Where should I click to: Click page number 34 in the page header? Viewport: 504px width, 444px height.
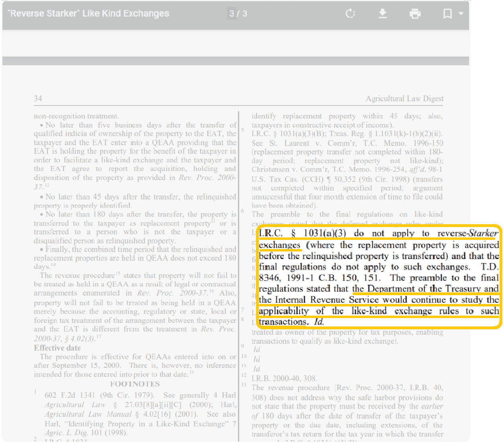[x=38, y=99]
